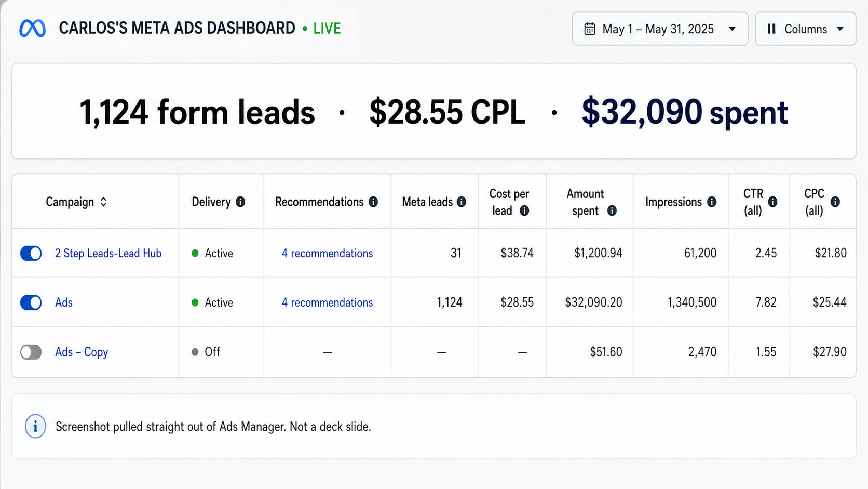The width and height of the screenshot is (868, 489).
Task: Click the Delivery column header
Action: pyautogui.click(x=211, y=202)
